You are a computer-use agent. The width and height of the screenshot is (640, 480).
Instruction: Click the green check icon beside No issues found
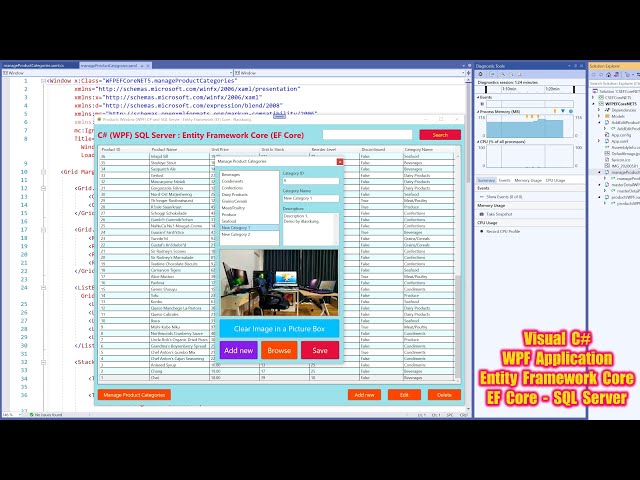[31, 415]
